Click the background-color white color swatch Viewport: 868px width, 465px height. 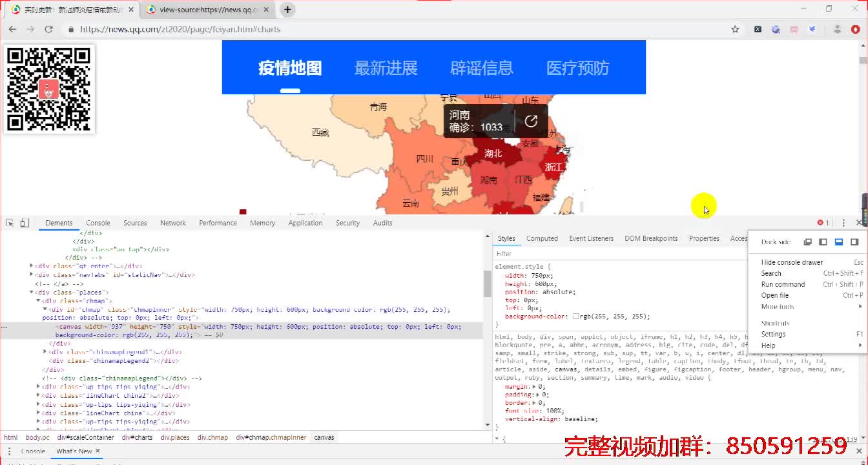[x=575, y=316]
